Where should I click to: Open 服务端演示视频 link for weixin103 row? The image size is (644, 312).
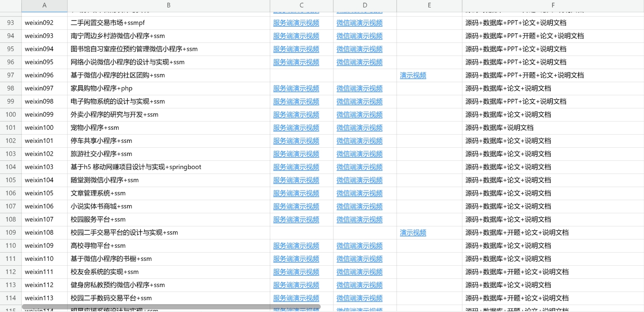coord(296,167)
